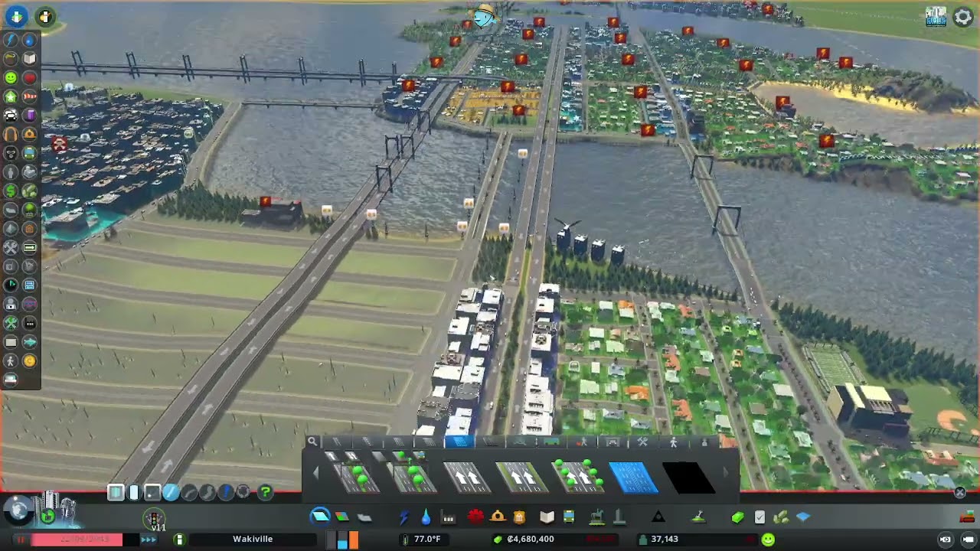Viewport: 980px width, 551px height.
Task: Select the Roads build menu
Action: tap(320, 517)
